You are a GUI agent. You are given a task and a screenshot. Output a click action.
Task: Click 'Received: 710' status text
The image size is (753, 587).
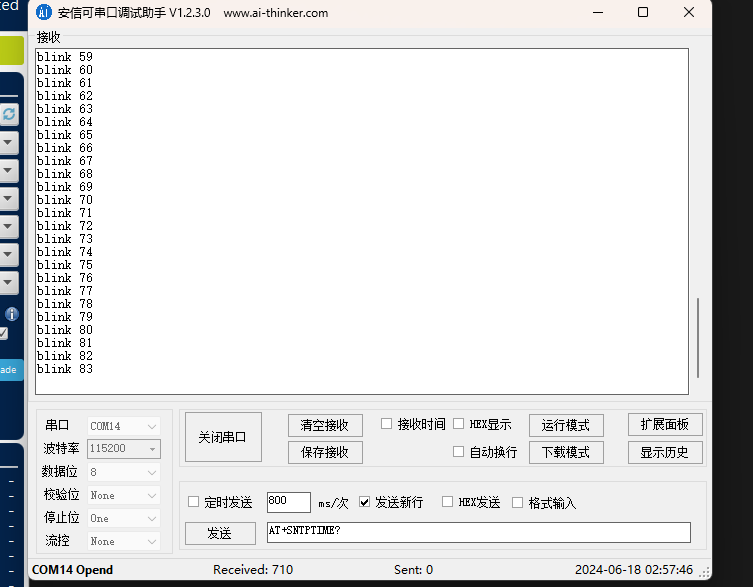tap(253, 570)
